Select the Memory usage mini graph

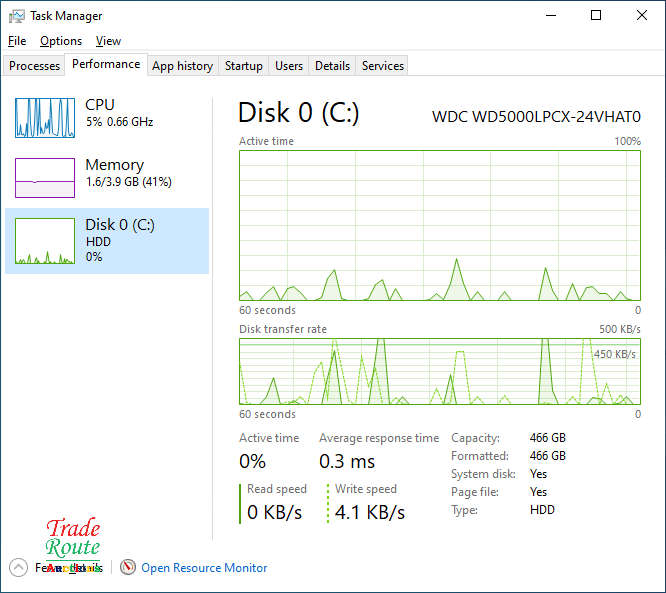point(45,177)
